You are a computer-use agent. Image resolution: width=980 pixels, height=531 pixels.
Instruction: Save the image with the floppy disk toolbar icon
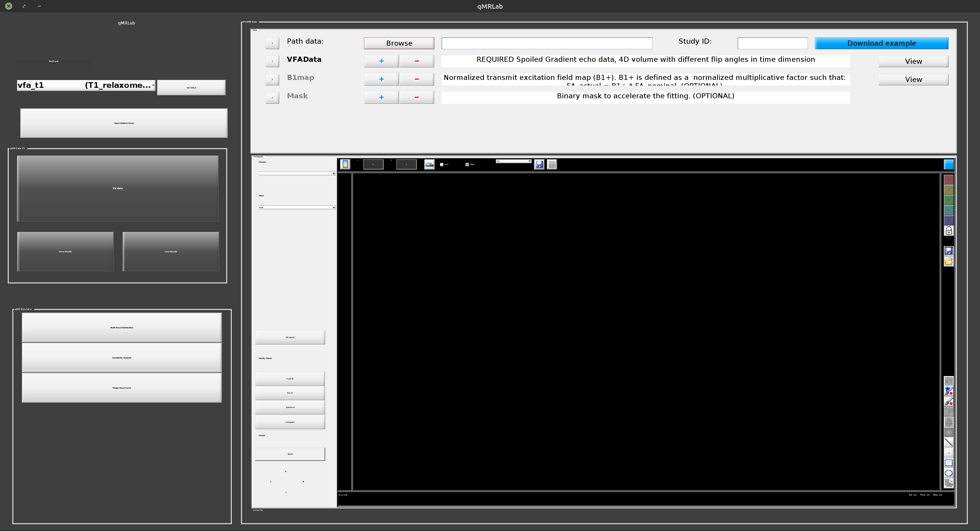[539, 164]
